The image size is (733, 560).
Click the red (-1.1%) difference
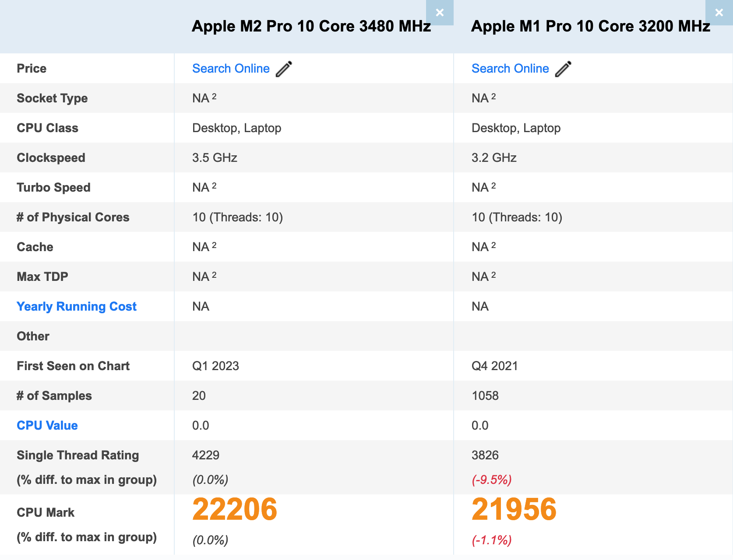tap(492, 540)
